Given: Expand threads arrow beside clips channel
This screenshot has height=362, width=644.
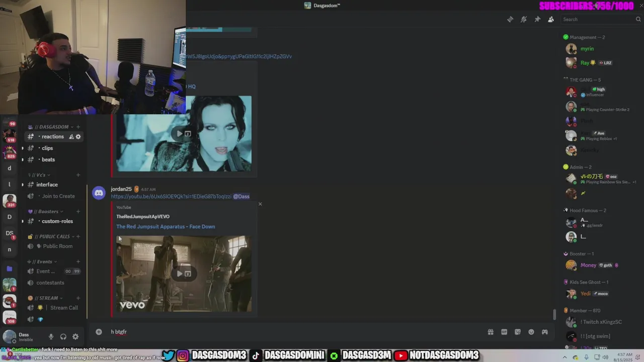Looking at the screenshot, I should point(22,148).
